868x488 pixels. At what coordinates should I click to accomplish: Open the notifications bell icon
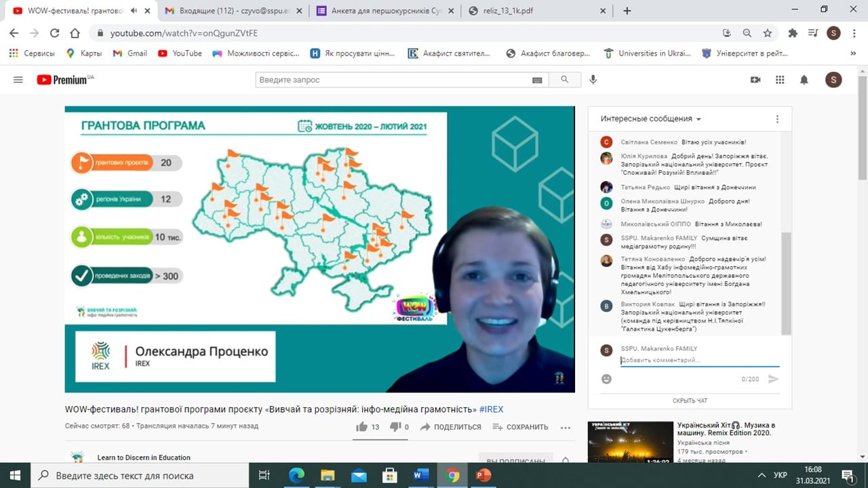click(x=804, y=80)
